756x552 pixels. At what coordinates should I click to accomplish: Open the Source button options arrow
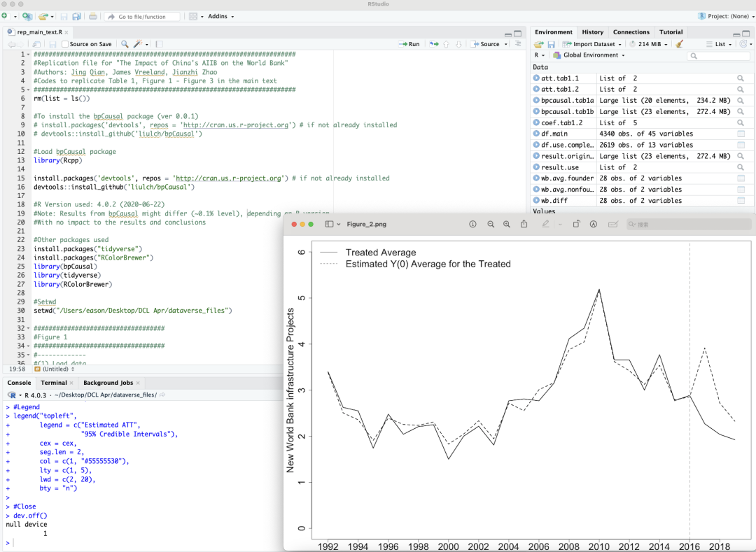[506, 44]
